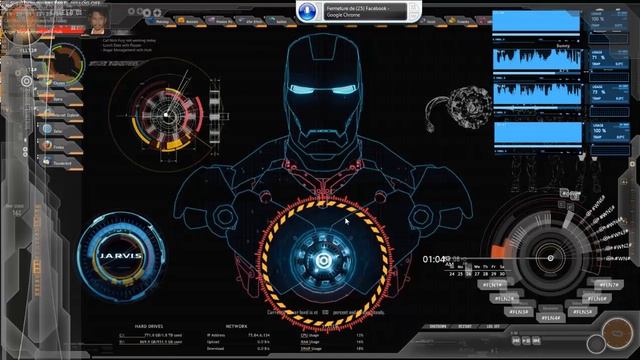Click the CPU Usage row

pos(332,335)
